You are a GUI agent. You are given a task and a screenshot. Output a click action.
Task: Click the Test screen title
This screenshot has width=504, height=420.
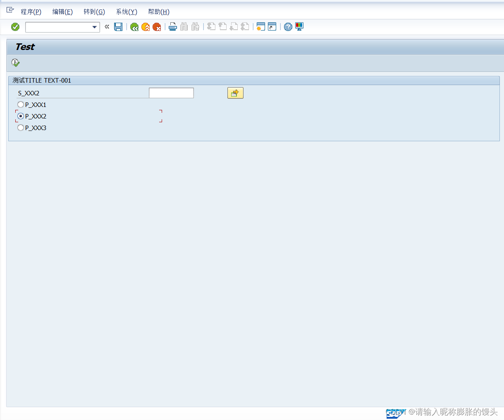[x=25, y=47]
